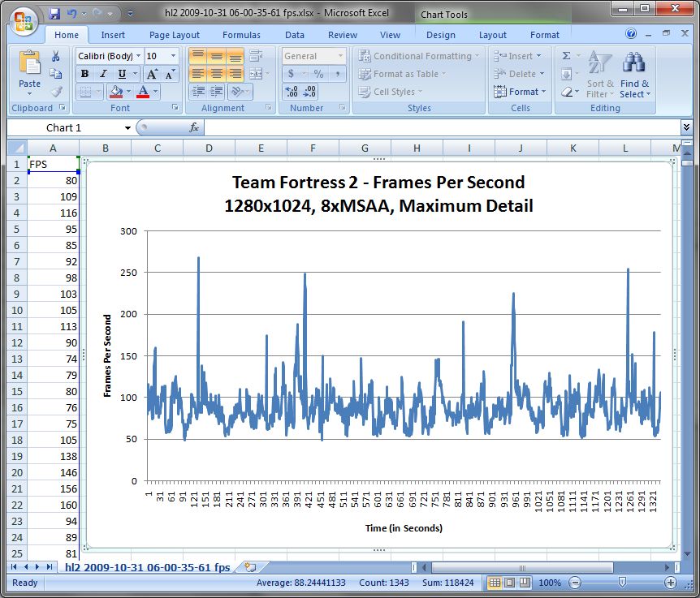Click Increase Decimal icon

[x=292, y=92]
